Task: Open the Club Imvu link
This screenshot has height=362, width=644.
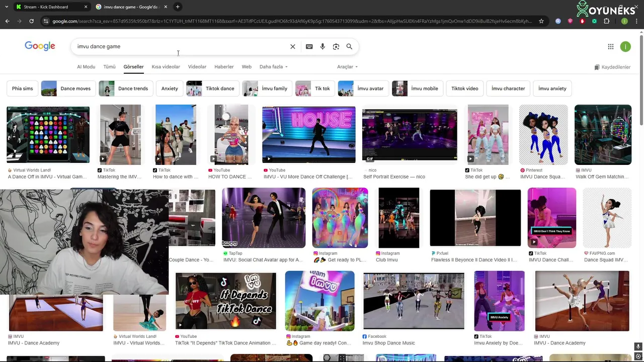Action: point(387,260)
